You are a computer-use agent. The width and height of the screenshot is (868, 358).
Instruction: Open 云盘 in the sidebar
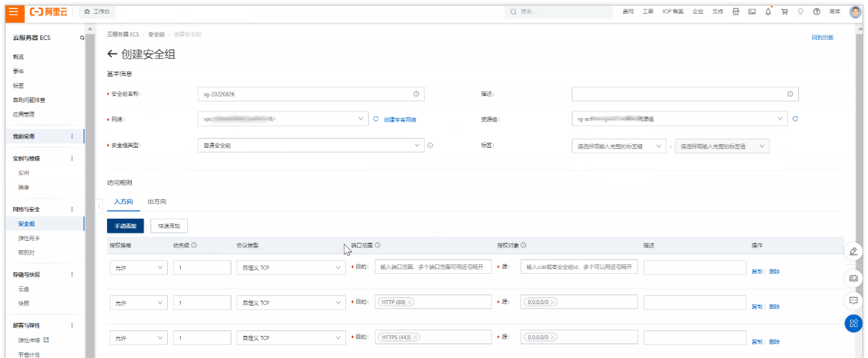click(24, 288)
